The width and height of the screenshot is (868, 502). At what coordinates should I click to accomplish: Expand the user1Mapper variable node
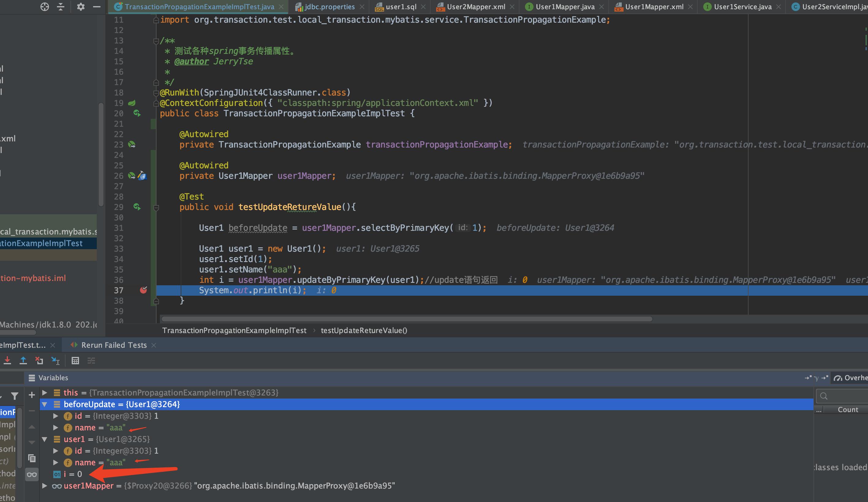point(44,486)
